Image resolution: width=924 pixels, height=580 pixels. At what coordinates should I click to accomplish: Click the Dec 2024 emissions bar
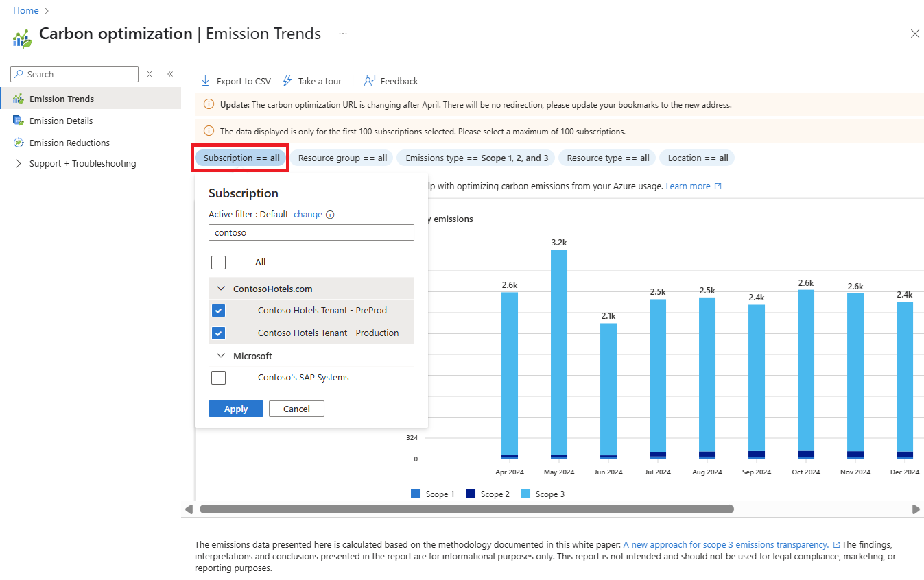905,380
